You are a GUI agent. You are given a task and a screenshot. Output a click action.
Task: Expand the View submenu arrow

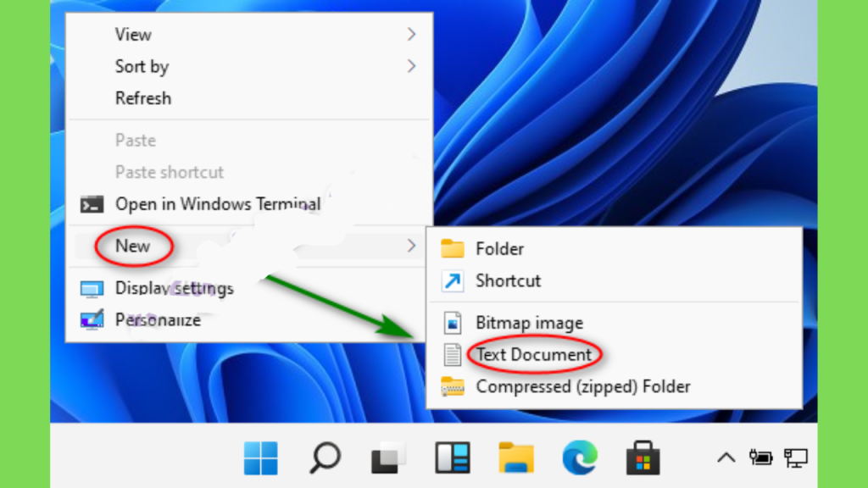[411, 34]
